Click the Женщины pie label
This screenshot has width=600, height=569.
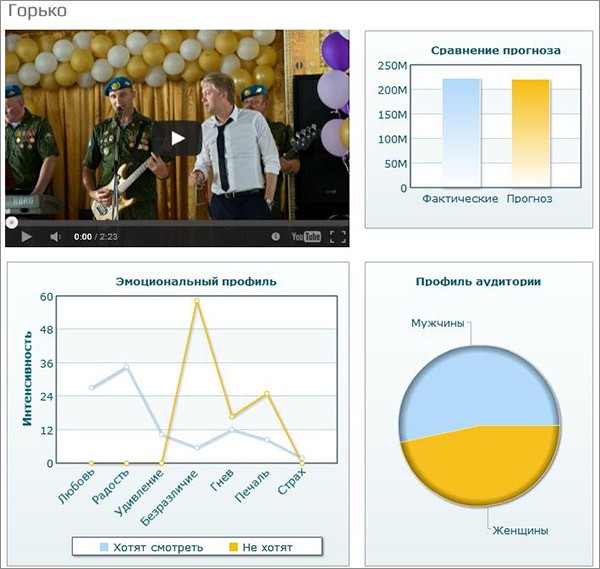520,531
